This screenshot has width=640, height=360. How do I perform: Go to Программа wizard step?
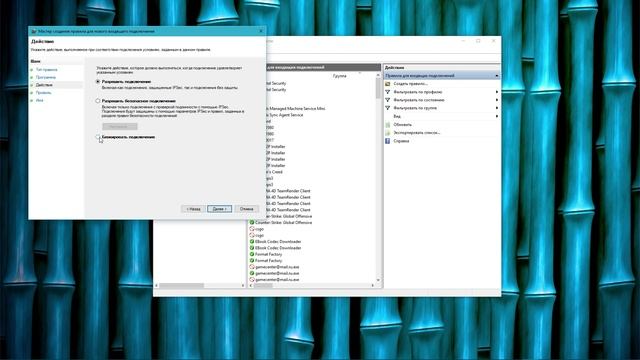46,77
